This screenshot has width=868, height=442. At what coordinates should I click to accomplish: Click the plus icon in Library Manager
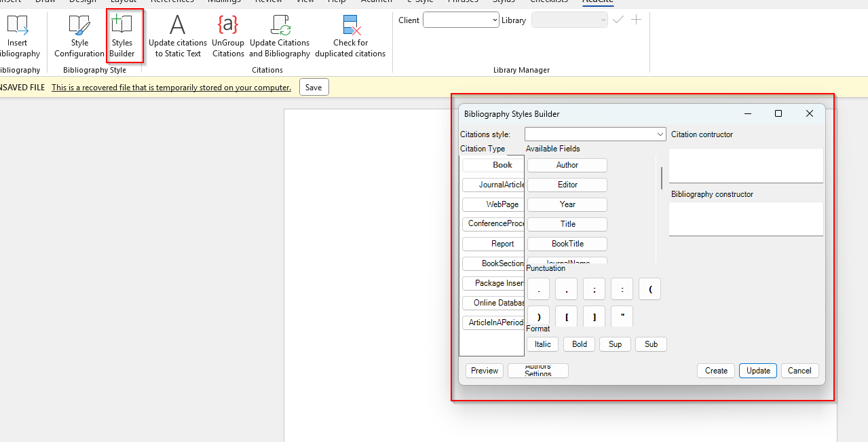click(x=636, y=20)
